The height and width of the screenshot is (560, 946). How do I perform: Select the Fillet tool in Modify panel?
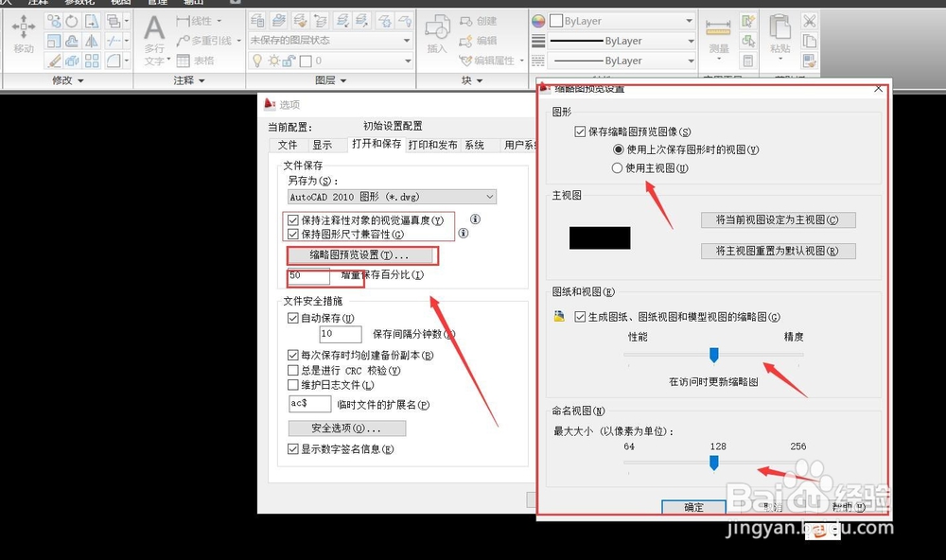[113, 61]
